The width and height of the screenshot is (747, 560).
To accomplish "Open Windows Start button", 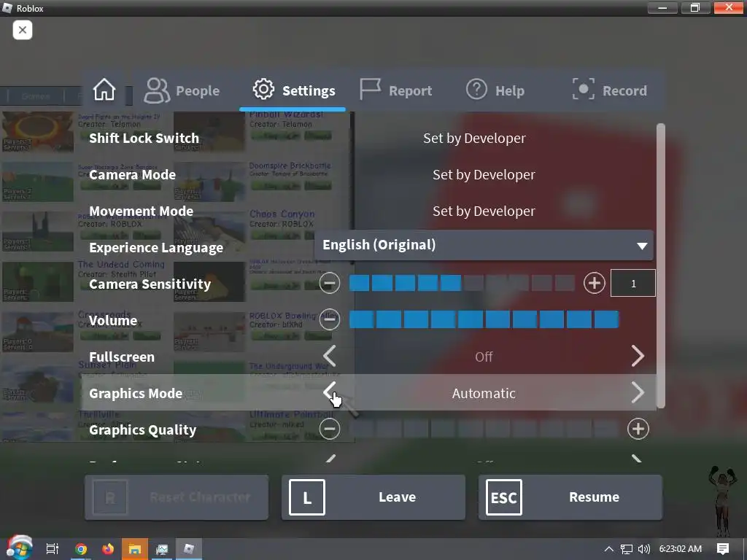I will 18,548.
